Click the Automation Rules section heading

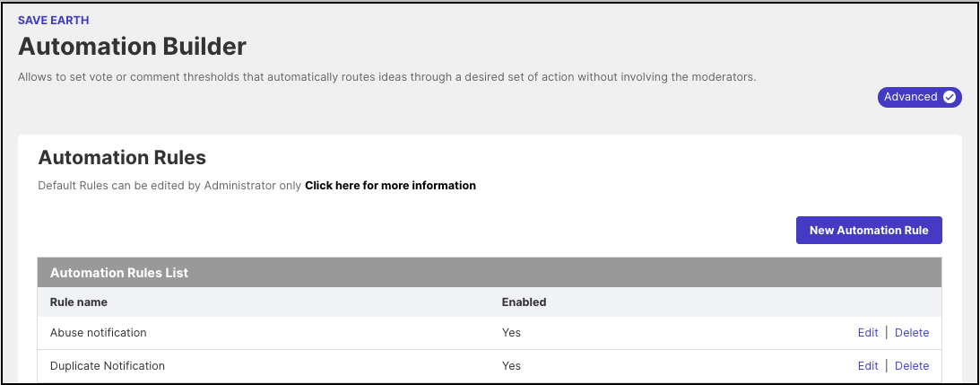(x=122, y=158)
